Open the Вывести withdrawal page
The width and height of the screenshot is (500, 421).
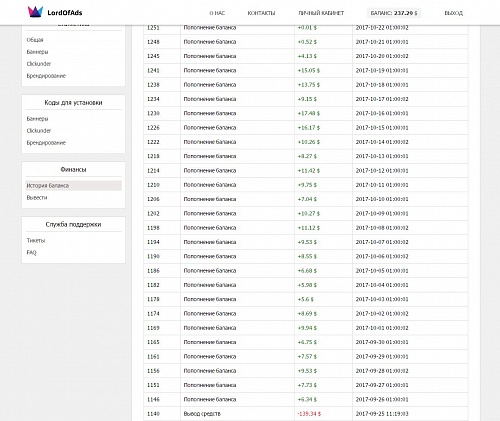coord(37,198)
